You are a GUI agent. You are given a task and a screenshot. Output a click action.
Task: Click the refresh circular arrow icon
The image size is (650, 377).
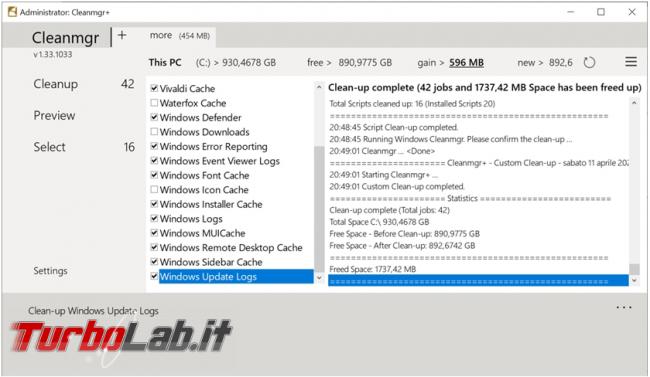pos(589,63)
